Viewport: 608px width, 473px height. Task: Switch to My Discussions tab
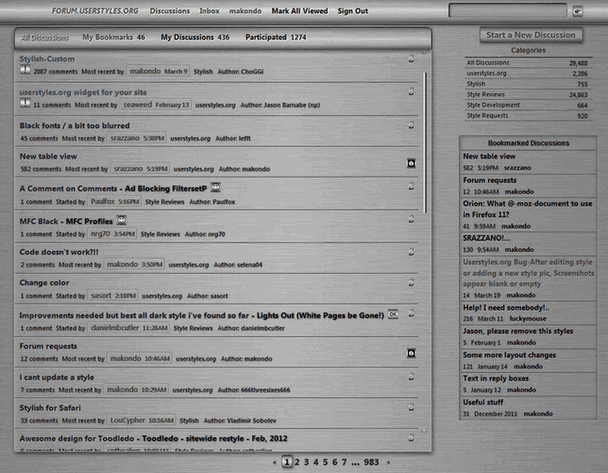pyautogui.click(x=195, y=37)
